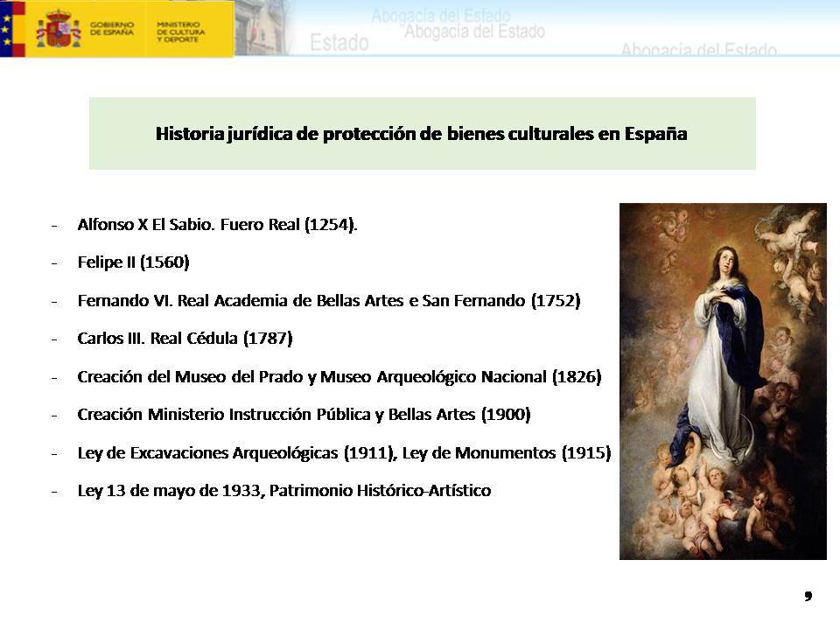
Task: Click the slide title 'Historia jurídica de protección'
Action: [422, 133]
